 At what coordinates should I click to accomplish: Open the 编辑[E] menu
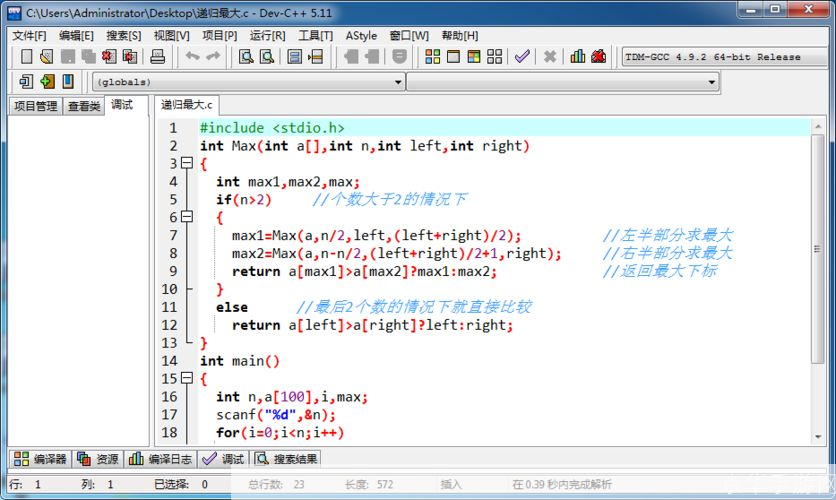[76, 36]
